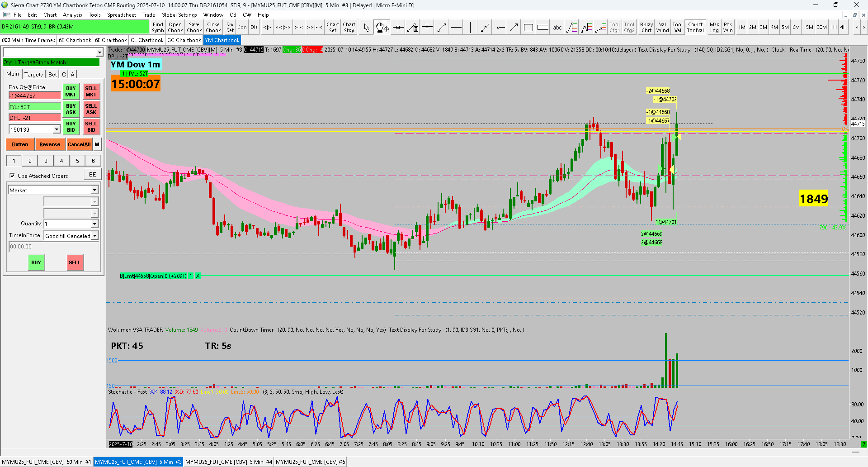Screen dimensions: 868x467
Task: Cancel the 44558 buy limit order via X
Action: point(198,276)
